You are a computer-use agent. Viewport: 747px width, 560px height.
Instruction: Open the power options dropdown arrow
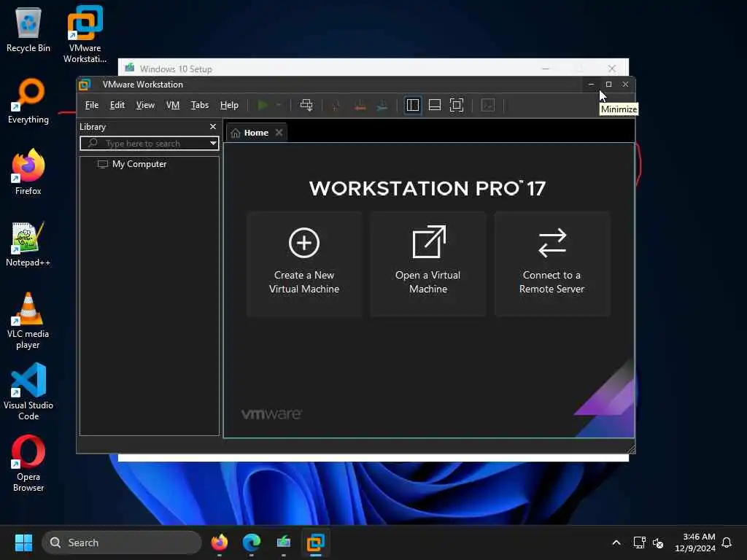tap(279, 105)
